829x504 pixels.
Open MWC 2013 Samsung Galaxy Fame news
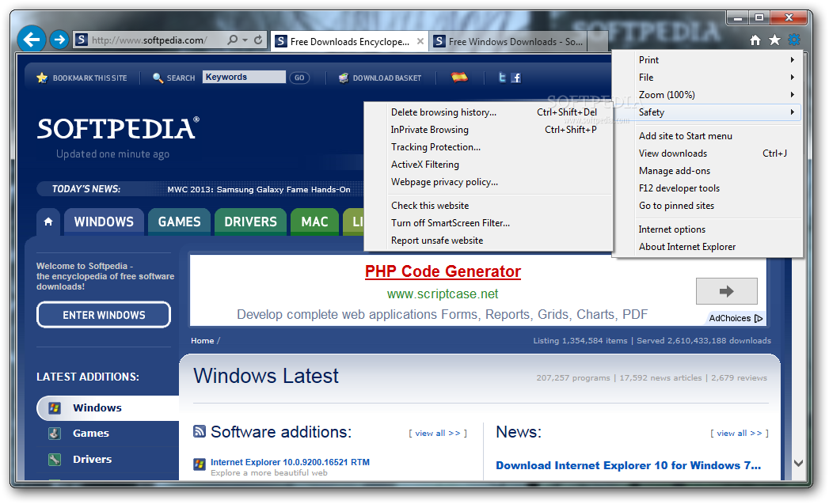tap(259, 189)
